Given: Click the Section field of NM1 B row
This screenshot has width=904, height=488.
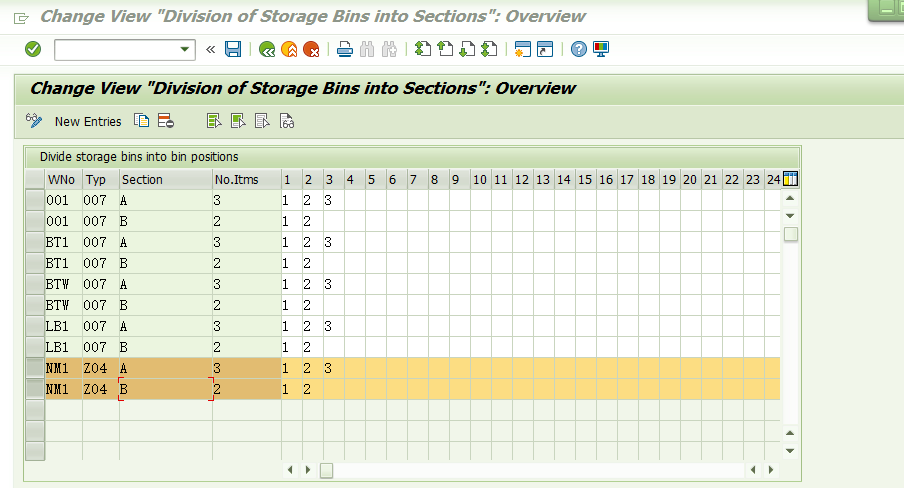Looking at the screenshot, I should (x=166, y=389).
